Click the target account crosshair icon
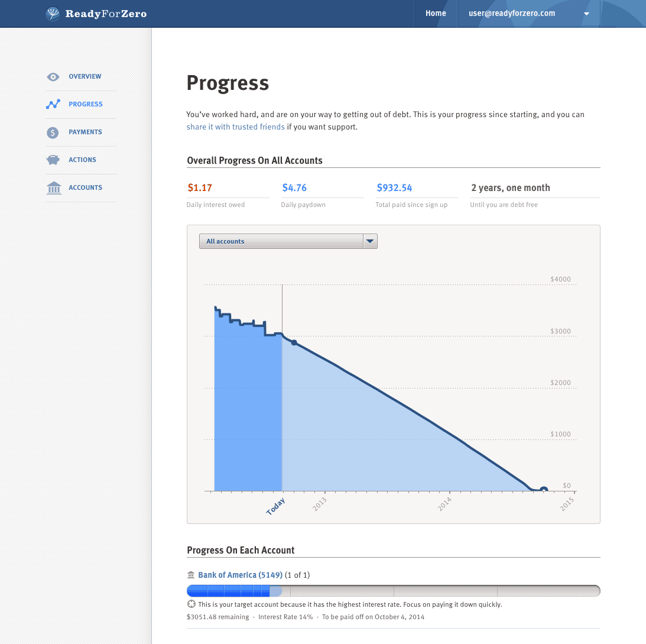The height and width of the screenshot is (644, 646). tap(191, 604)
